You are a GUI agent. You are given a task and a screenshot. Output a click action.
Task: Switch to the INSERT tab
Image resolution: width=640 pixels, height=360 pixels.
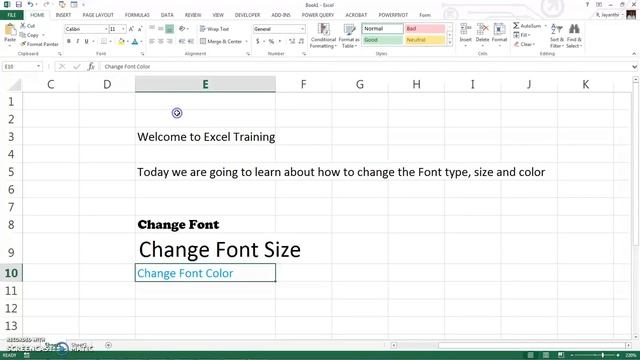63,15
